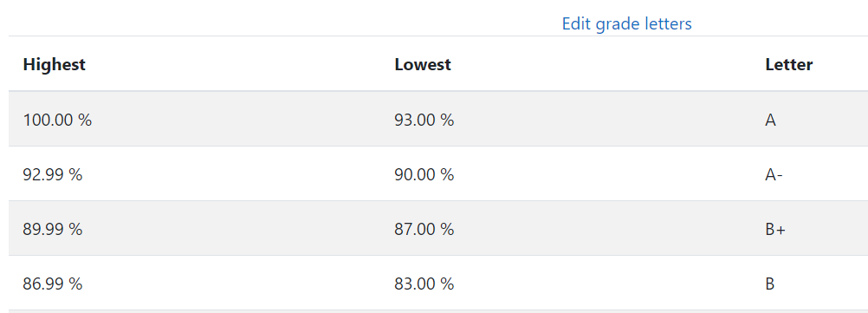Click the row for grade A-

coord(438,174)
